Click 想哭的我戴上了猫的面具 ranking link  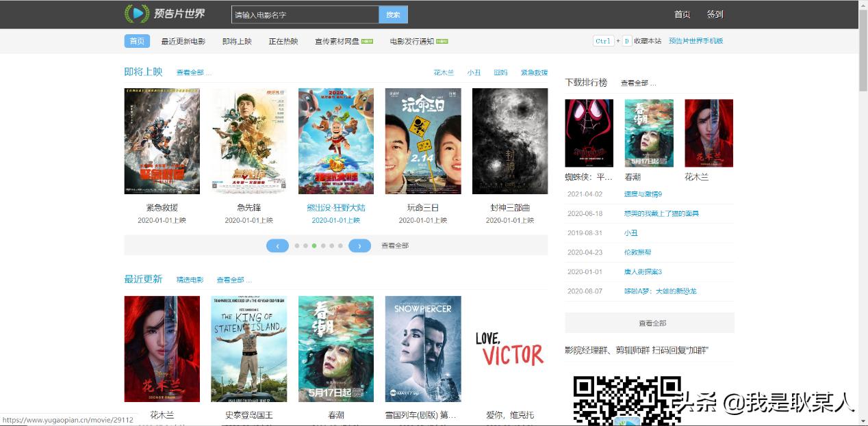coord(661,213)
